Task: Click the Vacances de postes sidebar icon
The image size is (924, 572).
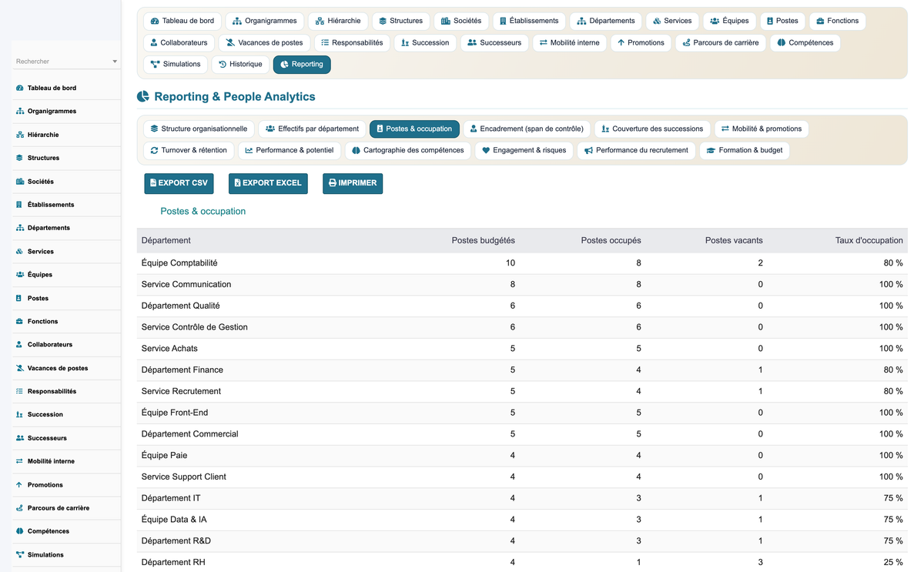Action: click(19, 368)
